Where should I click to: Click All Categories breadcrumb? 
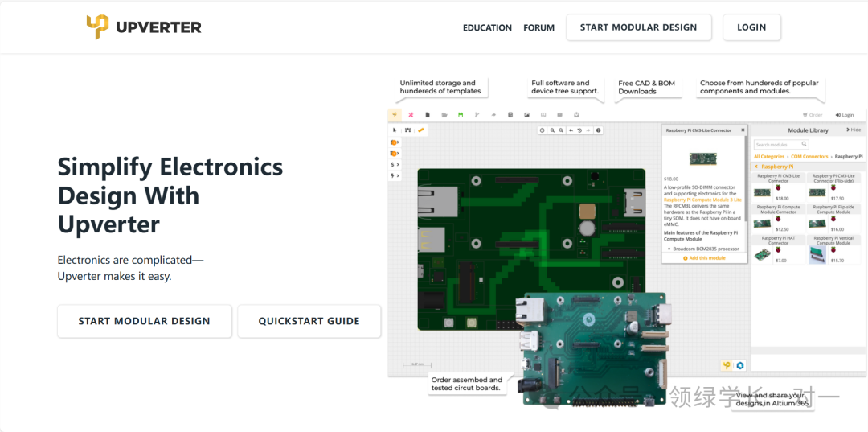[769, 157]
